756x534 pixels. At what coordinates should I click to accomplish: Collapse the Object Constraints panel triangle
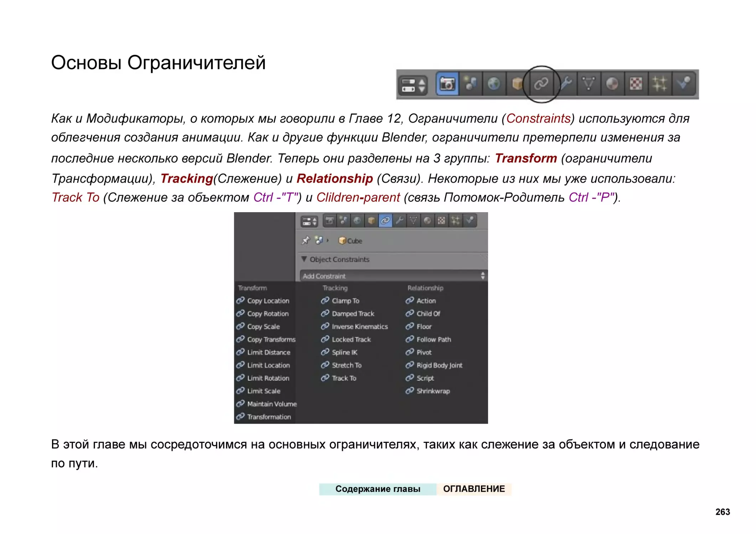click(304, 259)
